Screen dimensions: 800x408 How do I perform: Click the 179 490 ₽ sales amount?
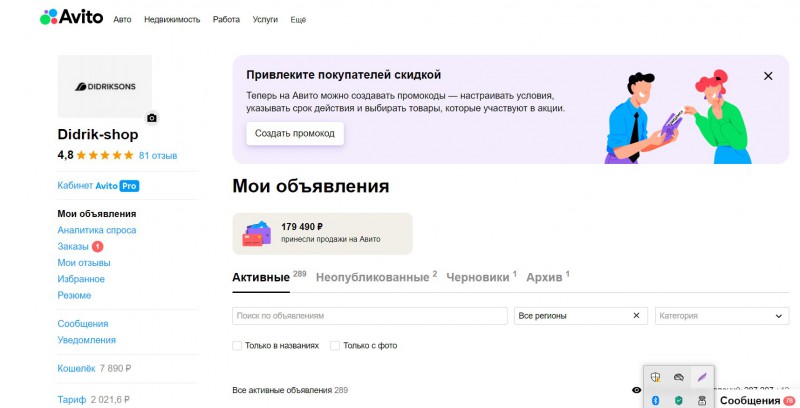click(302, 227)
